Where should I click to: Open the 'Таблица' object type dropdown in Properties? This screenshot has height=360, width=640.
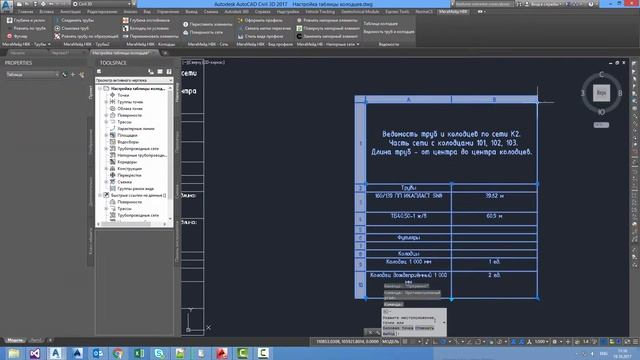pyautogui.click(x=32, y=75)
